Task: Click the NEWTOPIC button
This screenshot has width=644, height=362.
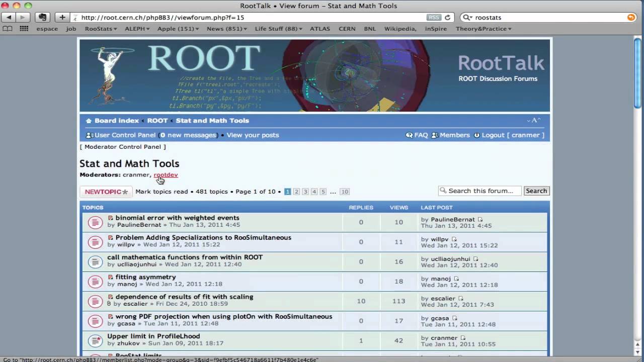Action: pos(106,192)
